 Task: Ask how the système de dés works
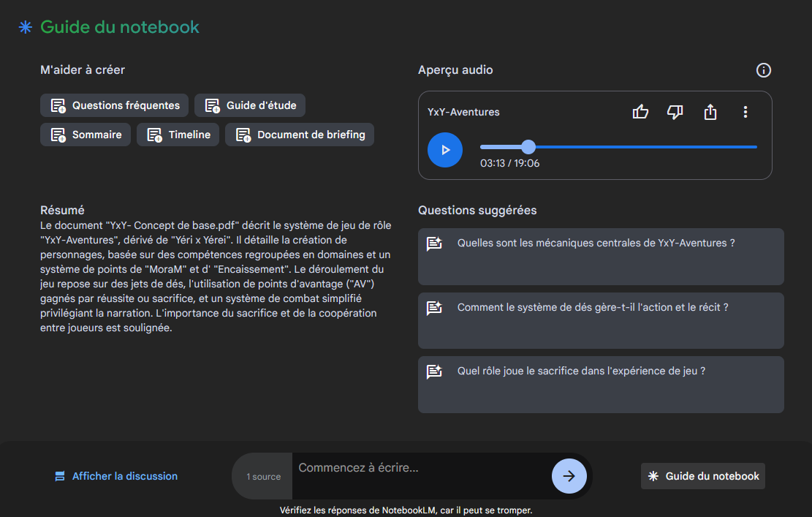pyautogui.click(x=601, y=321)
